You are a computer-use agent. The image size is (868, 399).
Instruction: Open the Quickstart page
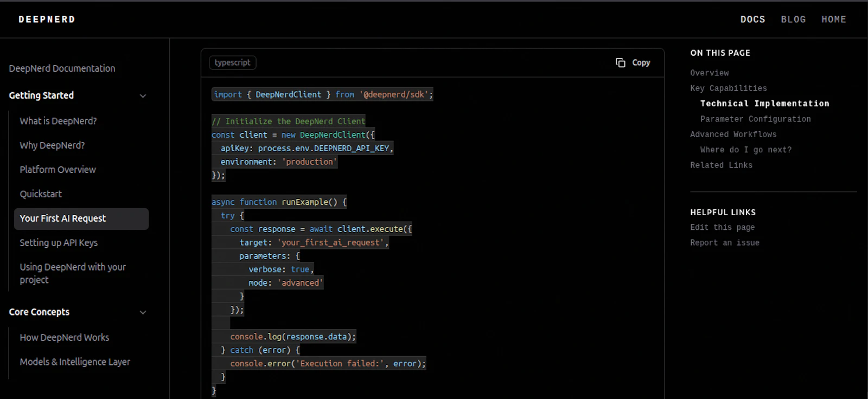pyautogui.click(x=41, y=194)
